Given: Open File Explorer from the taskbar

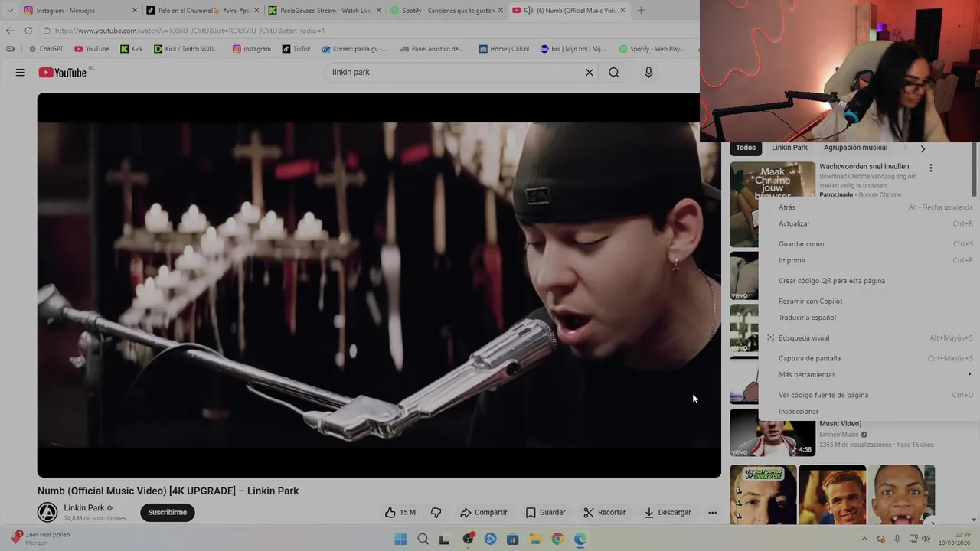Looking at the screenshot, I should [535, 539].
